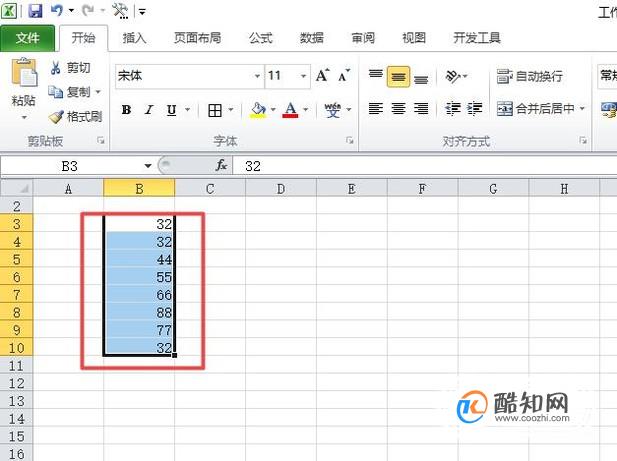Click Wrap Text (自动换行) button
The width and height of the screenshot is (617, 461).
point(530,76)
